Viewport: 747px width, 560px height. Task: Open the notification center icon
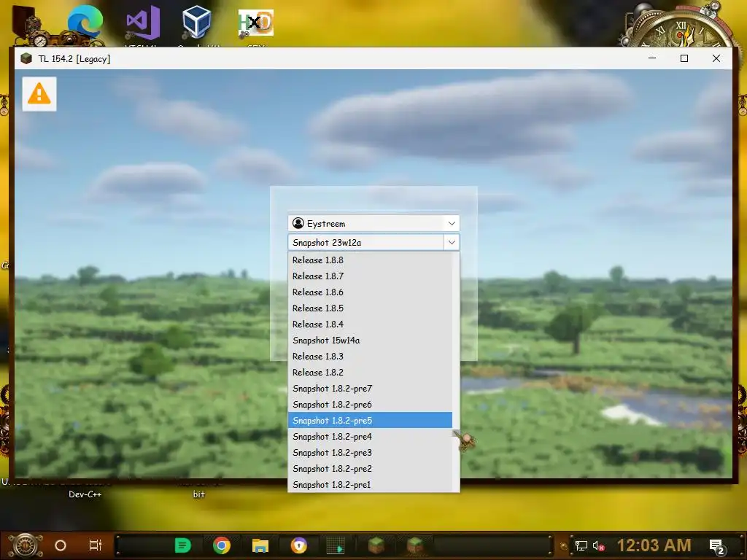coord(718,547)
